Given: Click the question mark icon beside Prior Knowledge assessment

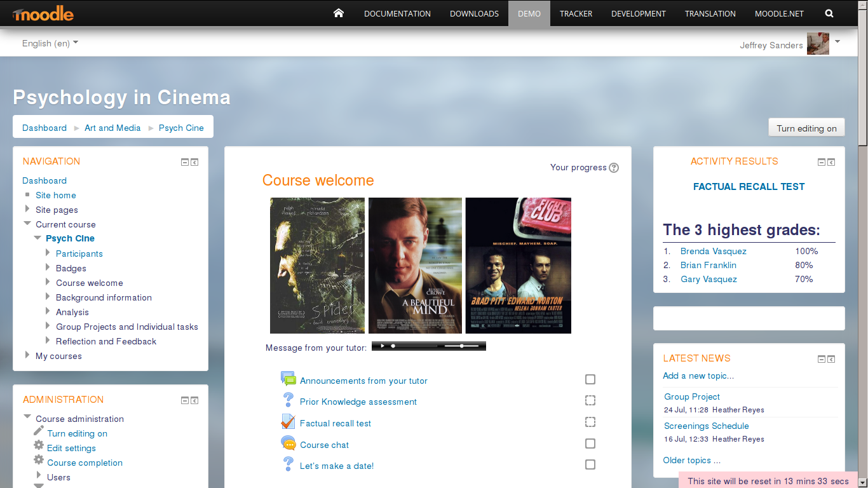Looking at the screenshot, I should [x=288, y=400].
